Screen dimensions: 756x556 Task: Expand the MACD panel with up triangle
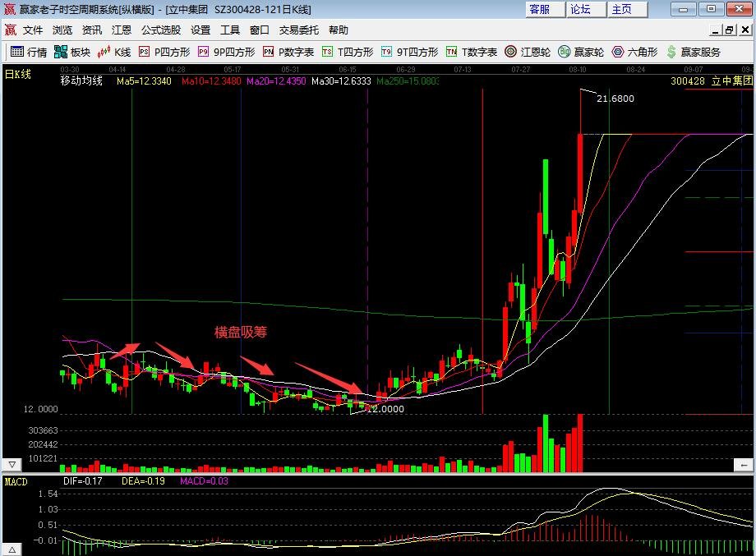point(12,549)
